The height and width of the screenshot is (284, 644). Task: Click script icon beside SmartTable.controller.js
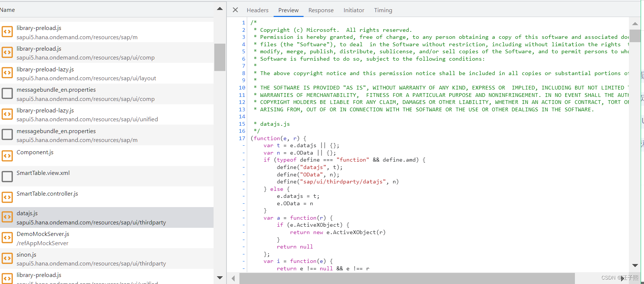pyautogui.click(x=7, y=197)
